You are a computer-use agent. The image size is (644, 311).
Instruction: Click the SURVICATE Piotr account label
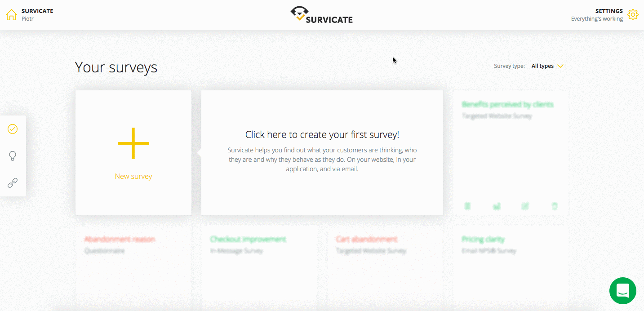[37, 15]
